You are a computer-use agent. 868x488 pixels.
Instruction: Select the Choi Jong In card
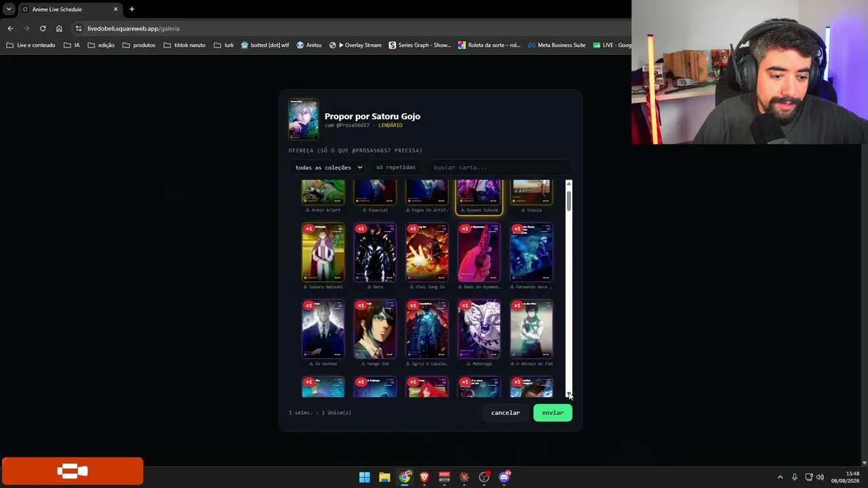[427, 257]
